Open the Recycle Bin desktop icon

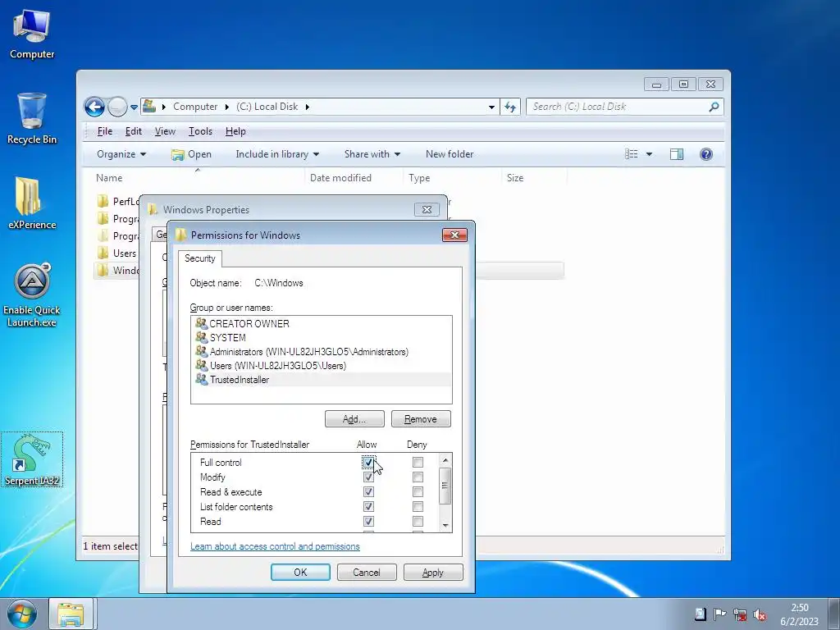[x=32, y=118]
